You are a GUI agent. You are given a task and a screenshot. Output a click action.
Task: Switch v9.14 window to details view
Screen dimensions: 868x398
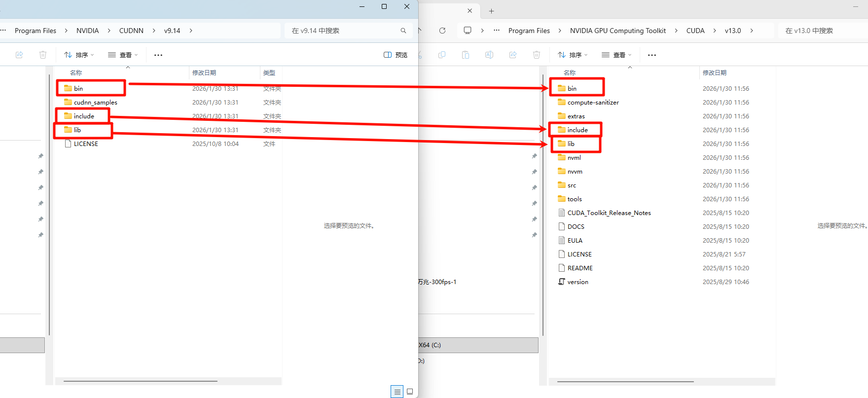397,392
